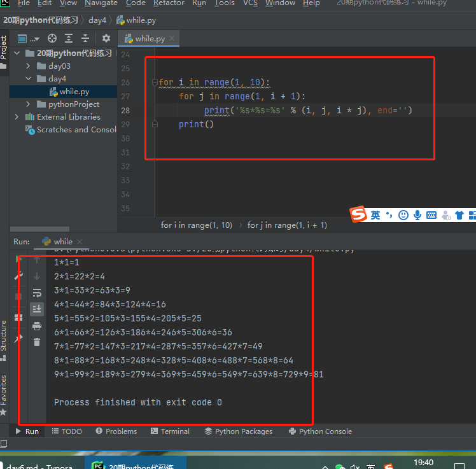The image size is (476, 469).
Task: Click the Up the stack trace arrow
Action: 37,260
